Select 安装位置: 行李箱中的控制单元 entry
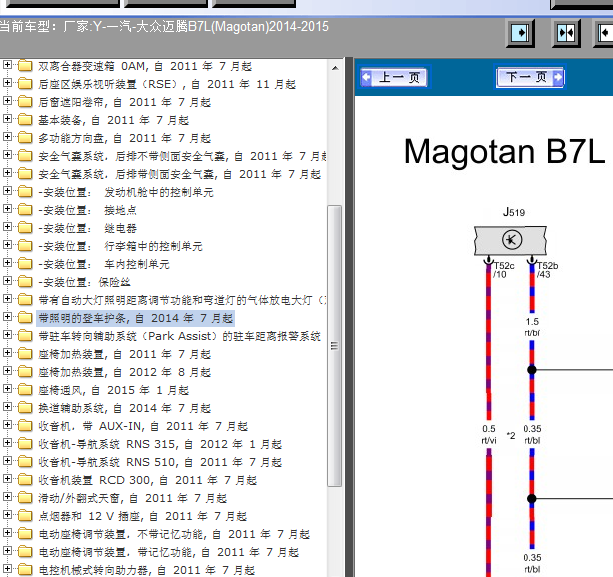The image size is (613, 577). (120, 246)
